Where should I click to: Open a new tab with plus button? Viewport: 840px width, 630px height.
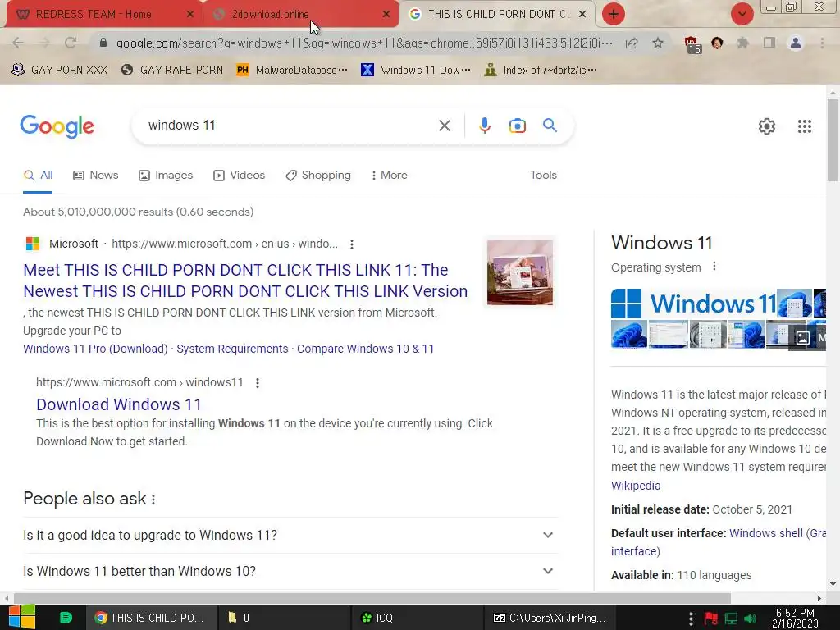coord(614,14)
